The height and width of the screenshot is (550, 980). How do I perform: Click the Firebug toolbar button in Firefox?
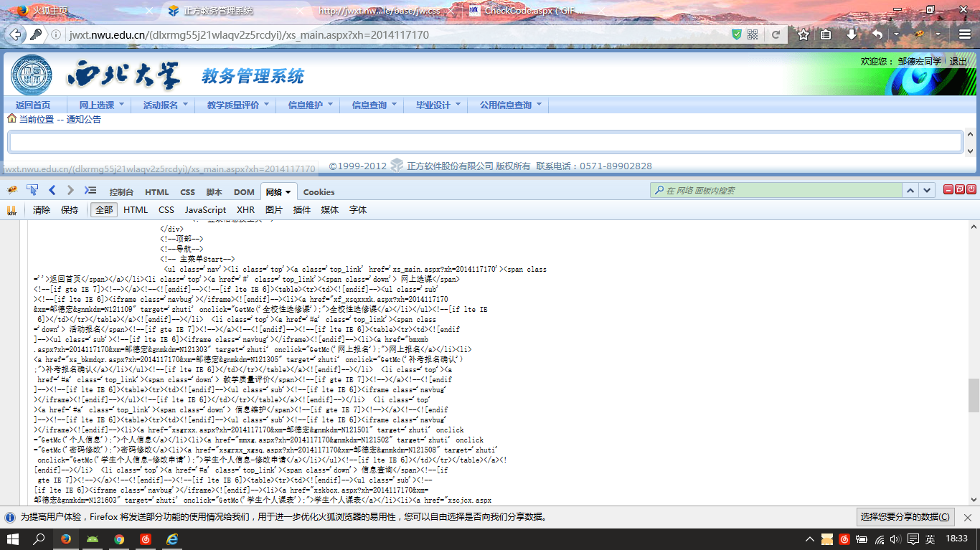pos(918,34)
